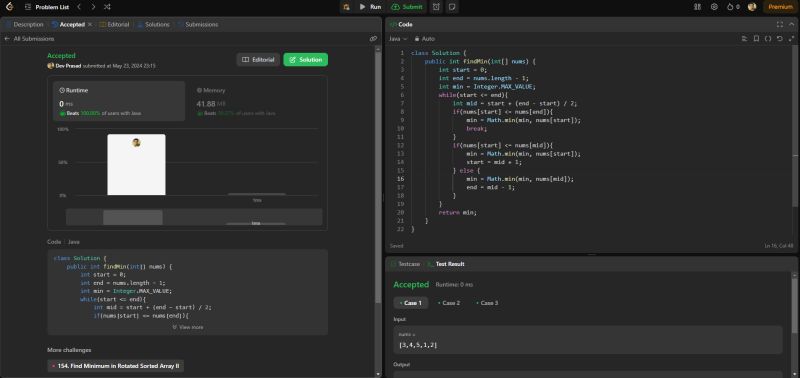Open the settings gear icon

[714, 7]
